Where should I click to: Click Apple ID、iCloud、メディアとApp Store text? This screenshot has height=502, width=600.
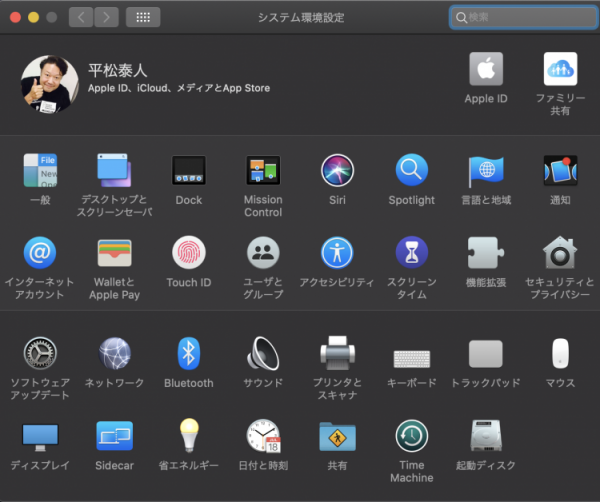click(179, 88)
